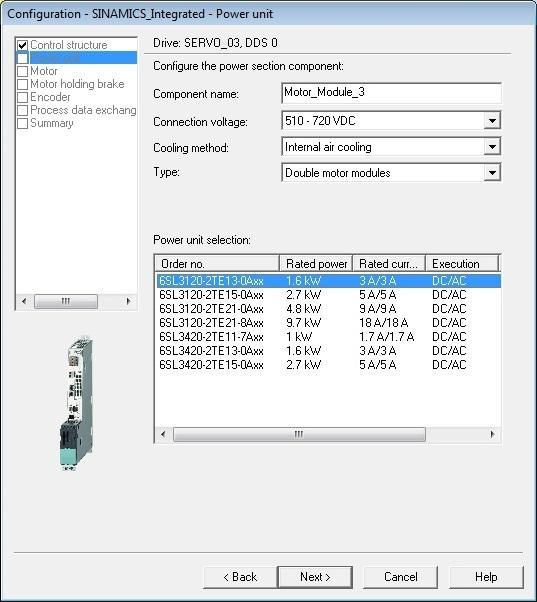Click the step list scrollbar left arrow
The image size is (537, 602).
(24, 301)
